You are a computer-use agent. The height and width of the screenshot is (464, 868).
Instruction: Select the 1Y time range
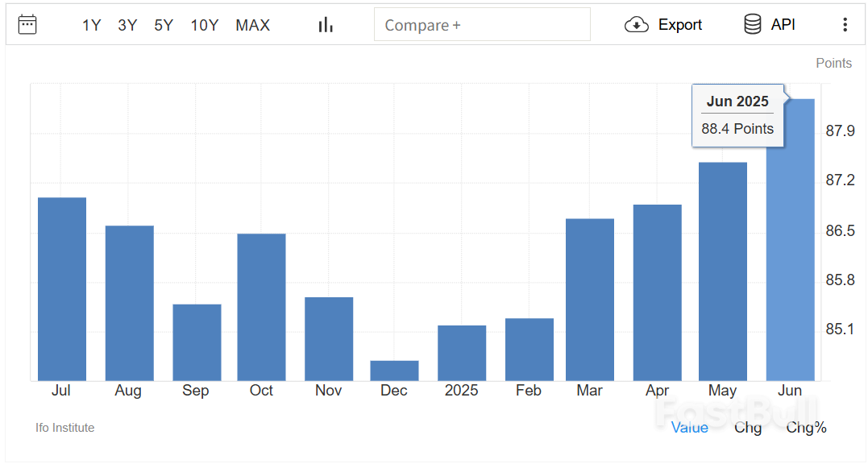point(91,25)
